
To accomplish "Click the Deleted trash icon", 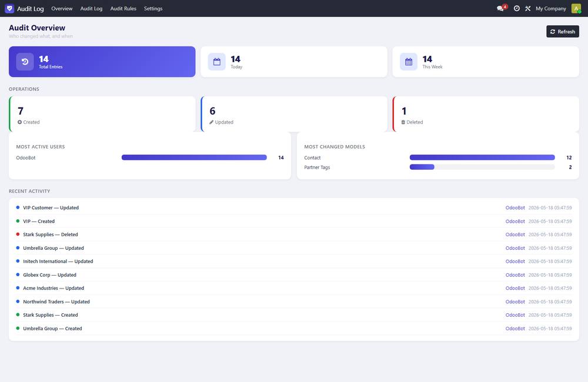I will coord(403,122).
